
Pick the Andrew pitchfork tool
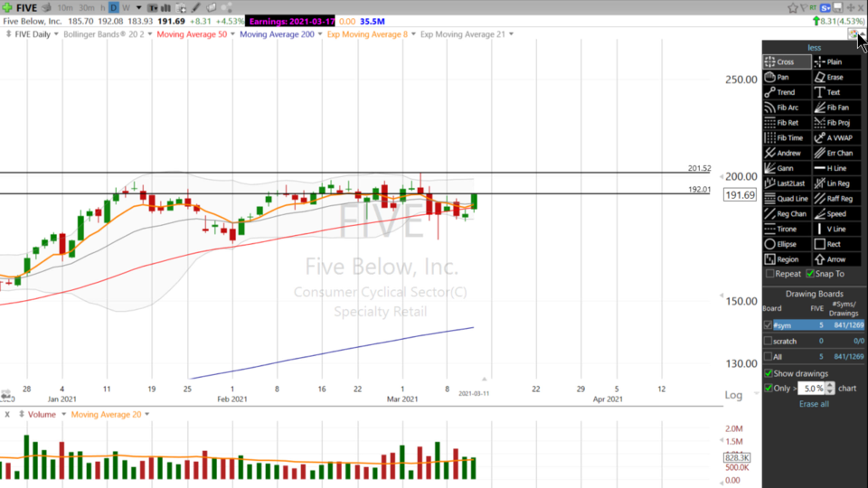tap(787, 154)
